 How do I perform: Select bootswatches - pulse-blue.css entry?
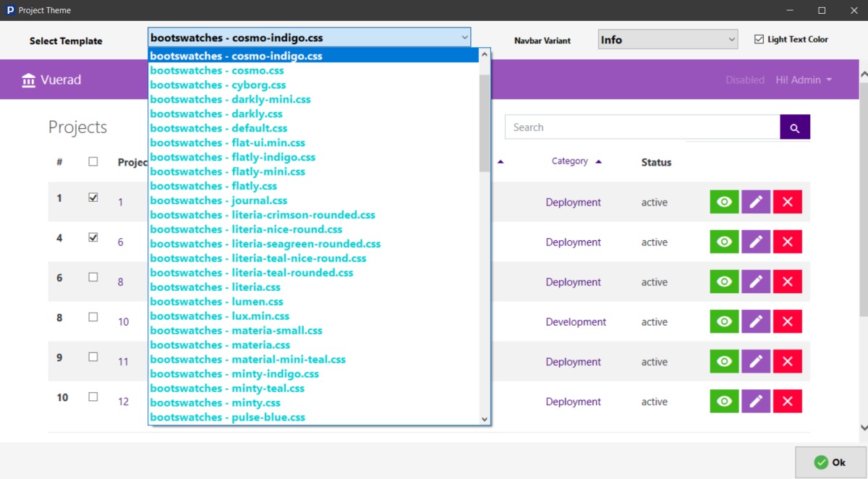pyautogui.click(x=313, y=417)
